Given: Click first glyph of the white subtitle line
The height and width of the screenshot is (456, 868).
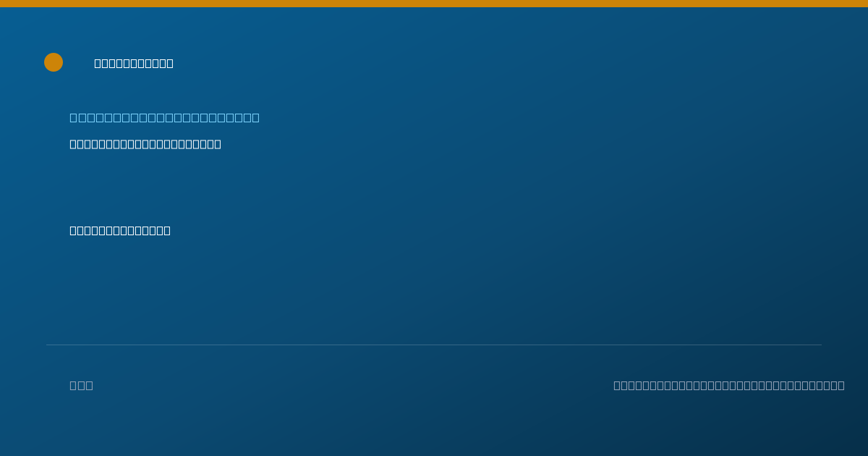Looking at the screenshot, I should coord(73,144).
